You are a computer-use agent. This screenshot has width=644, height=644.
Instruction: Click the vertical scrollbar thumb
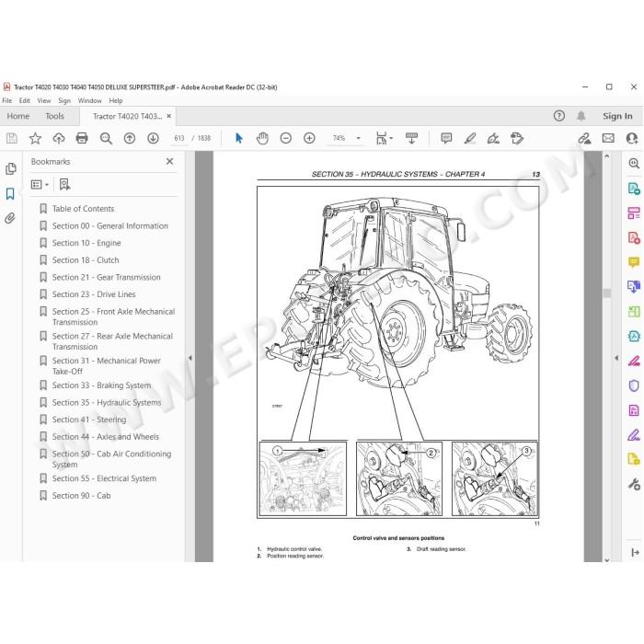tap(607, 293)
